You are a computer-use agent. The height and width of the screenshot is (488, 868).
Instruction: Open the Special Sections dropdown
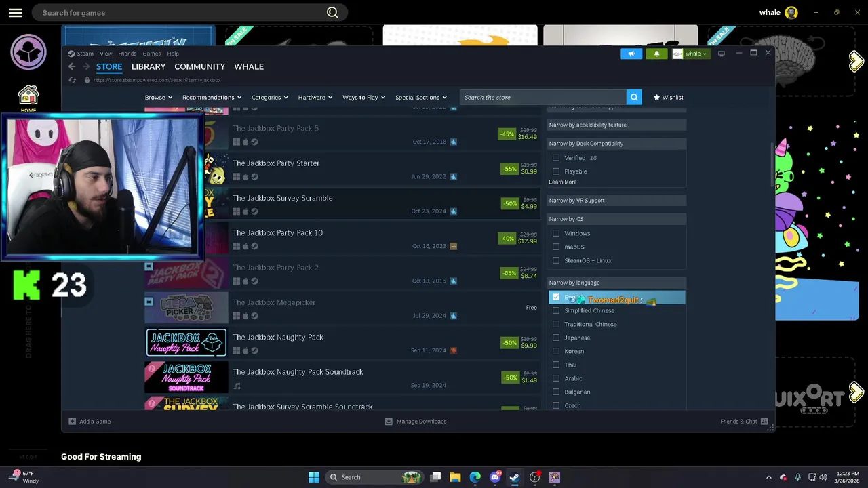point(421,97)
